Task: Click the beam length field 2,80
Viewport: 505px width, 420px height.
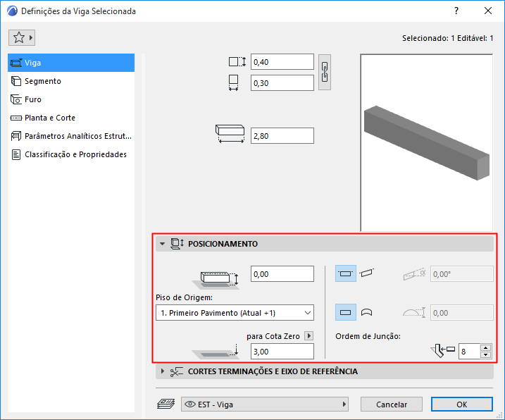Action: pos(282,136)
